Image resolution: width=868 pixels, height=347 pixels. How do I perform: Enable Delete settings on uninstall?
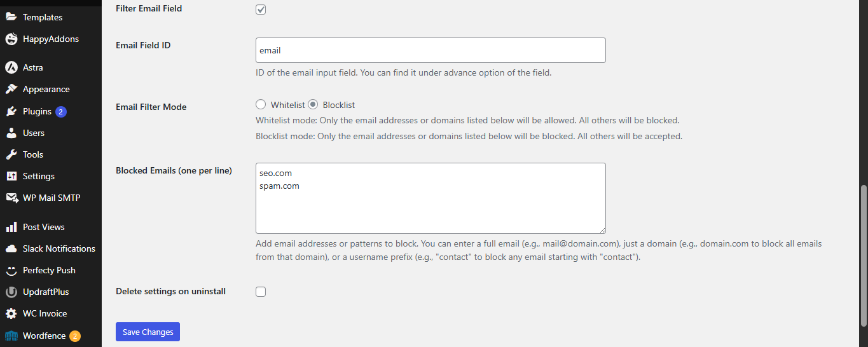coord(261,292)
